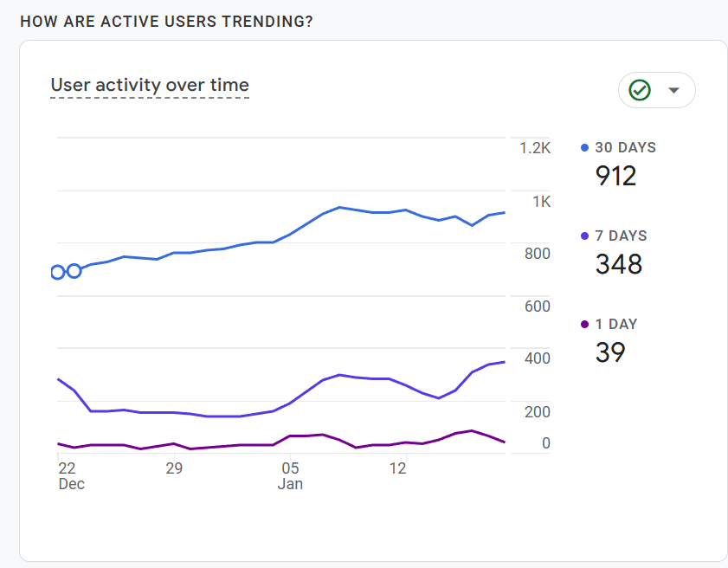This screenshot has width=728, height=568.
Task: Click the 39 active users value
Action: click(x=610, y=352)
